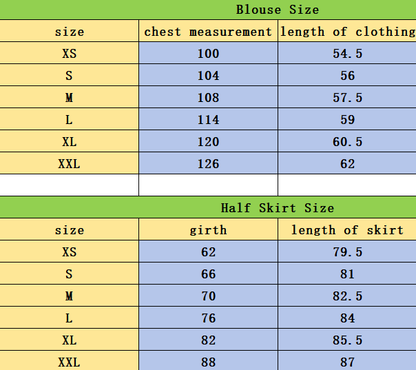Select the blouse length 62 cell
The height and width of the screenshot is (370, 416).
pyautogui.click(x=347, y=163)
